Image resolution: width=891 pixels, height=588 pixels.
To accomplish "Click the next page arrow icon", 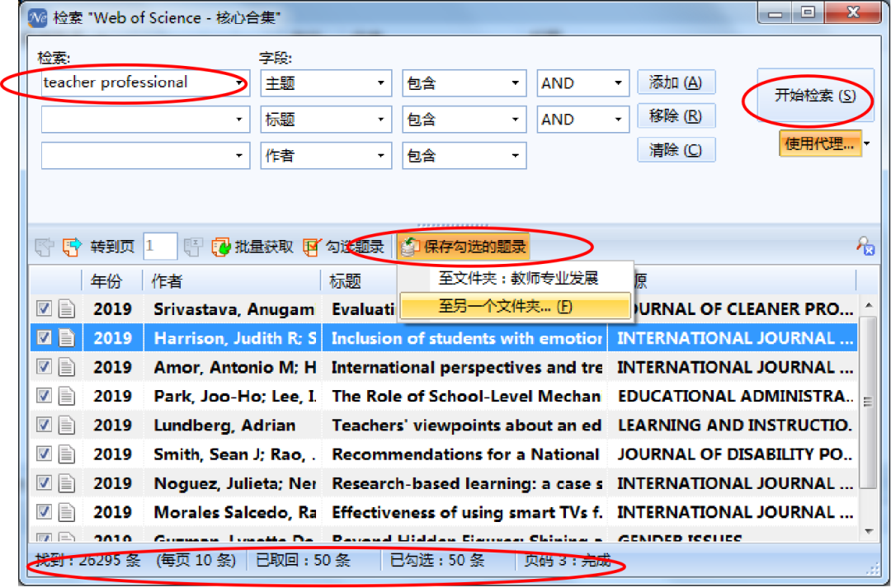I will (72, 247).
